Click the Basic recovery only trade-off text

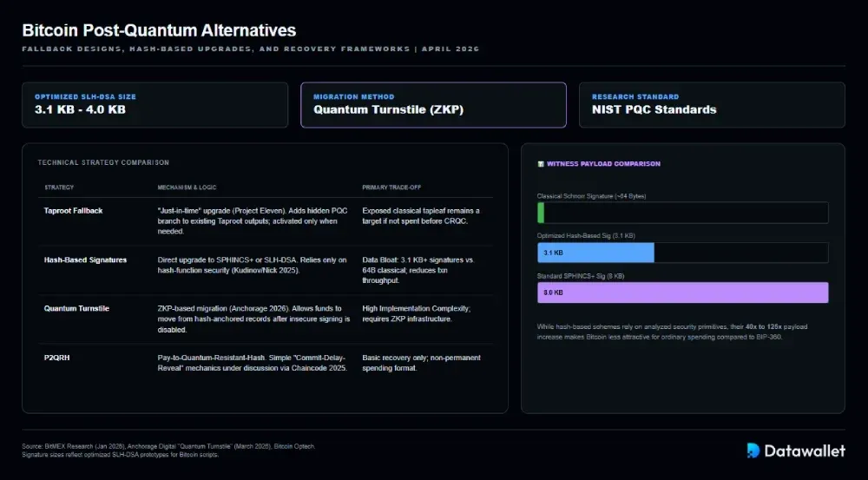pos(421,363)
